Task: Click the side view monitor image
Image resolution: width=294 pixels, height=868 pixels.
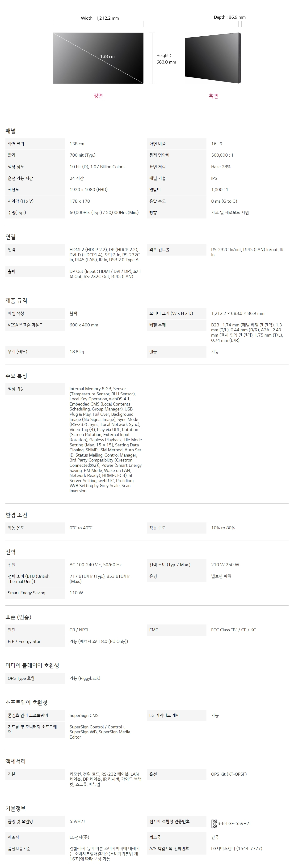Action: click(213, 58)
